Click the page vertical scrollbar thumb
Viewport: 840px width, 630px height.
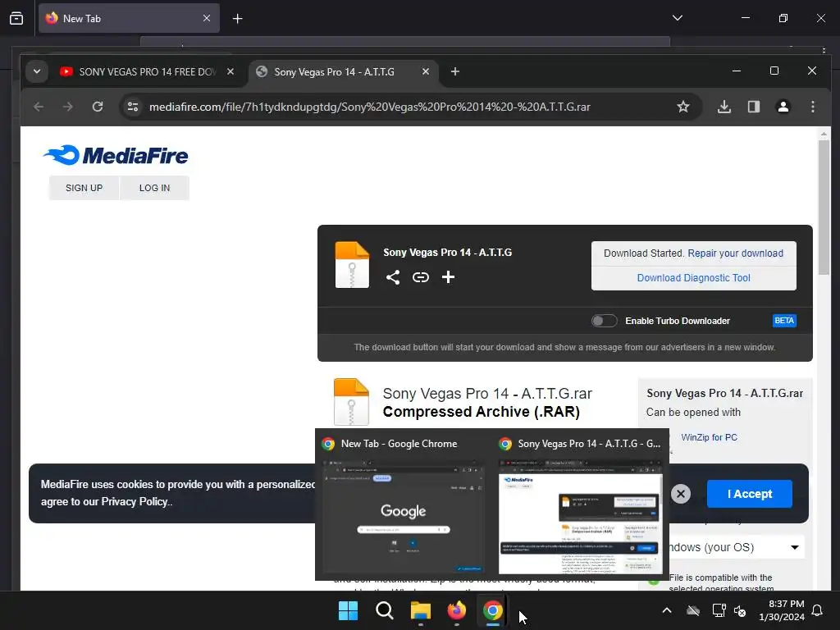(824, 208)
